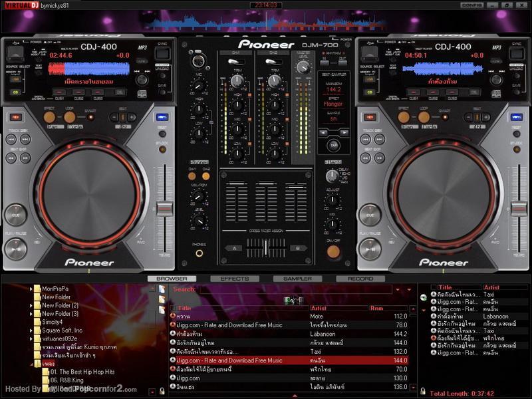This screenshot has width=532, height=399.
Task: Toggle headphones CH-1 cue button
Action: (x=192, y=176)
